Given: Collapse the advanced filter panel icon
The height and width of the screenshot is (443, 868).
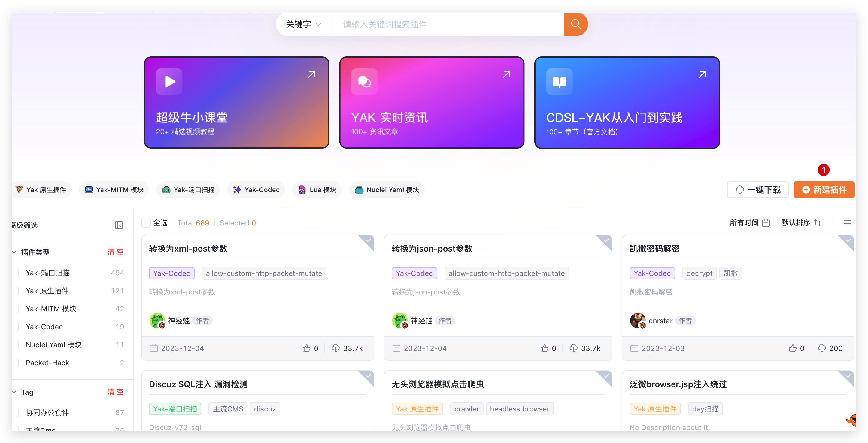Looking at the screenshot, I should pyautogui.click(x=119, y=225).
